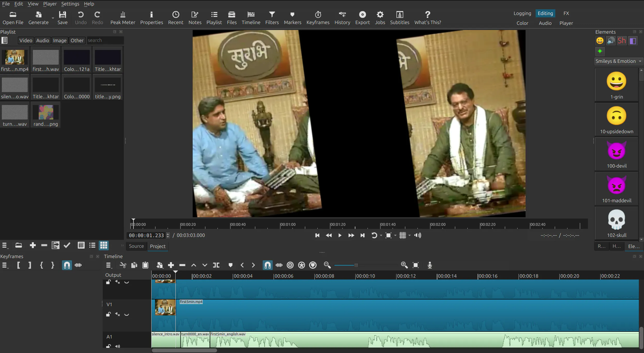Mute the V1 track

(117, 314)
